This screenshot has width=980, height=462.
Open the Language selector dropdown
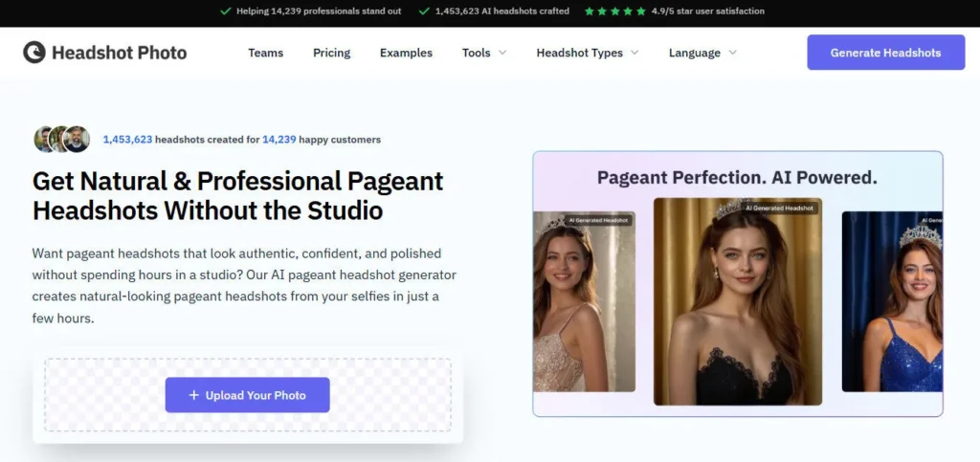(702, 53)
